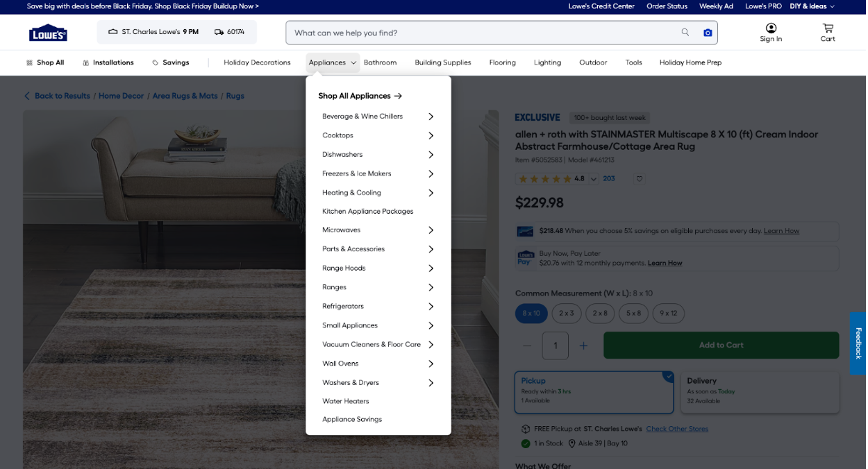Expand Freezers & Ice Makers chevron
868x469 pixels.
point(431,173)
